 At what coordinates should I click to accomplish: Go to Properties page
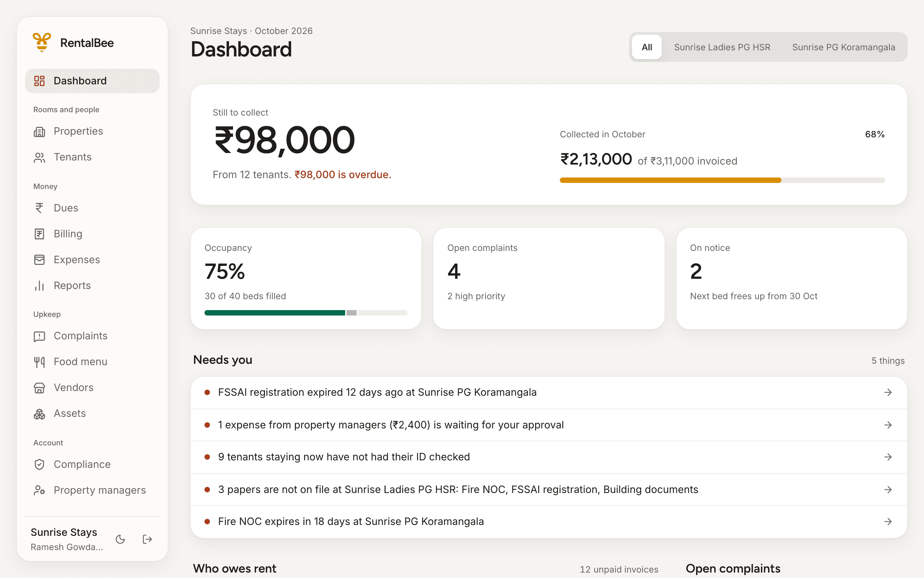click(x=92, y=132)
